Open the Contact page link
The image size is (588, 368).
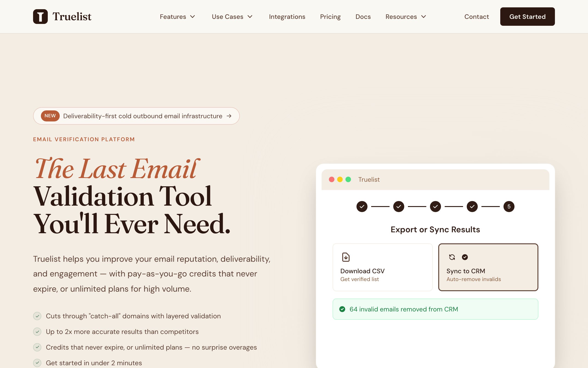(476, 17)
